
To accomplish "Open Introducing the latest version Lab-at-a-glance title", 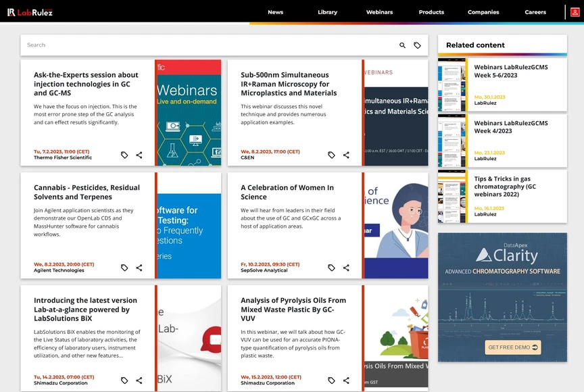I will [85, 309].
